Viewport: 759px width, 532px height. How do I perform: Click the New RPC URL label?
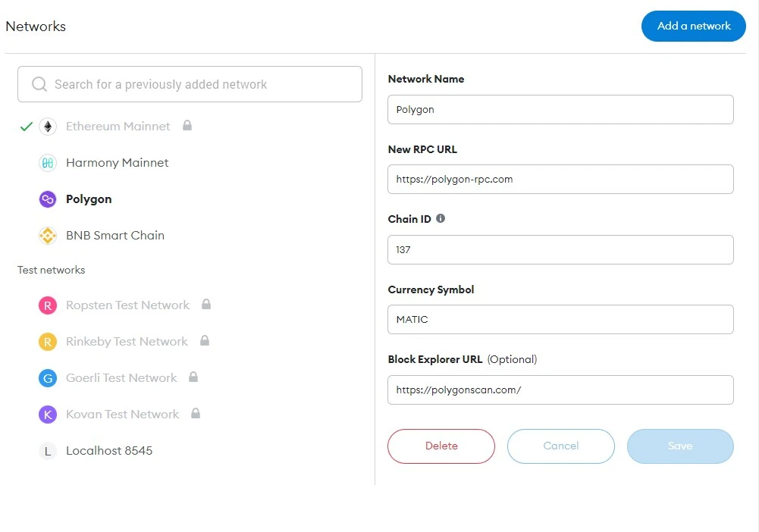422,149
